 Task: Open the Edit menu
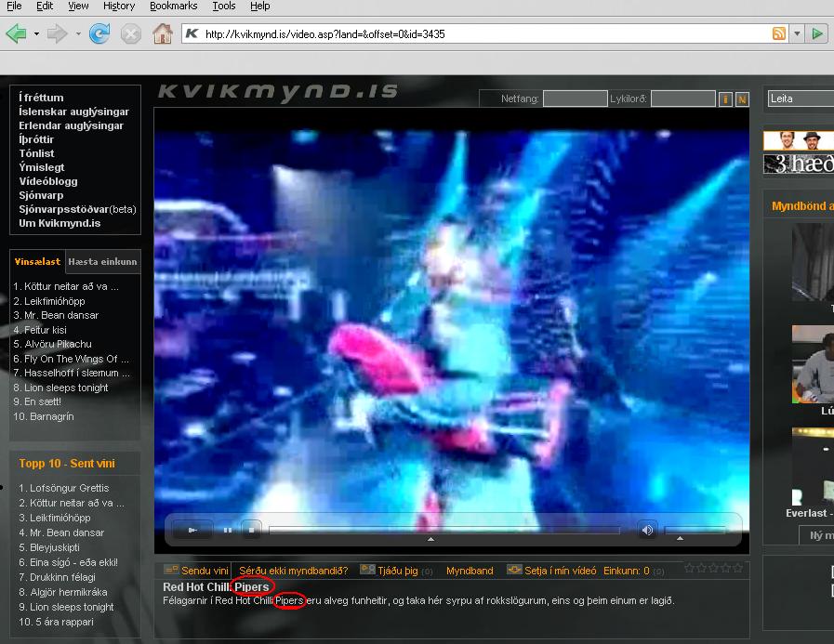click(45, 6)
